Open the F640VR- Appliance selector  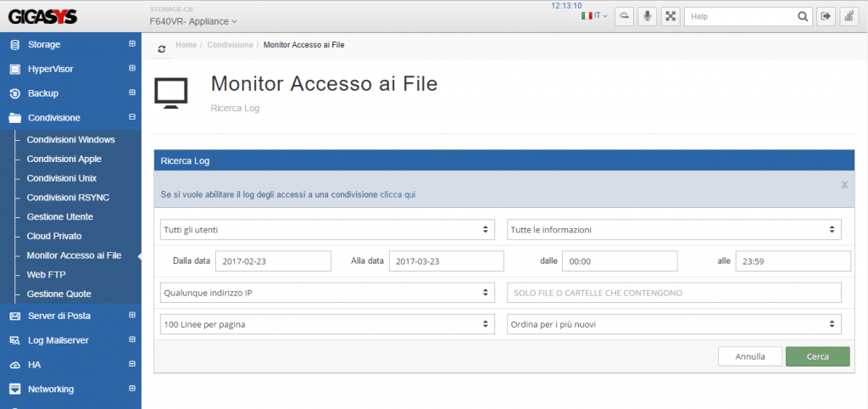click(193, 21)
